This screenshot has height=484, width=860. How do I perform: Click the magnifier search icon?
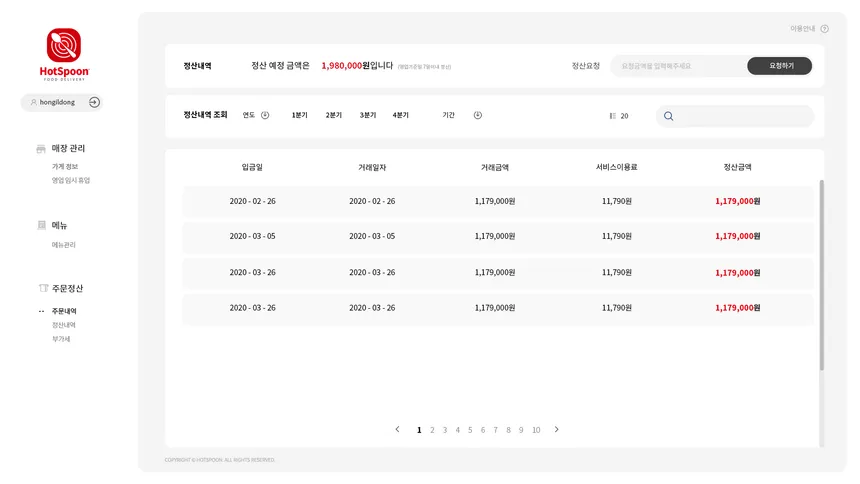point(669,116)
